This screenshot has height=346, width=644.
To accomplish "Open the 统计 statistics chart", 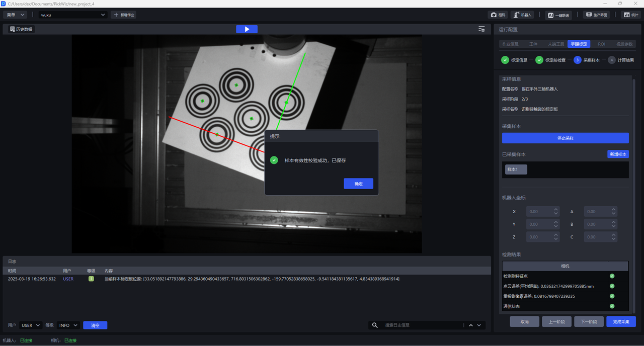I will coord(630,15).
